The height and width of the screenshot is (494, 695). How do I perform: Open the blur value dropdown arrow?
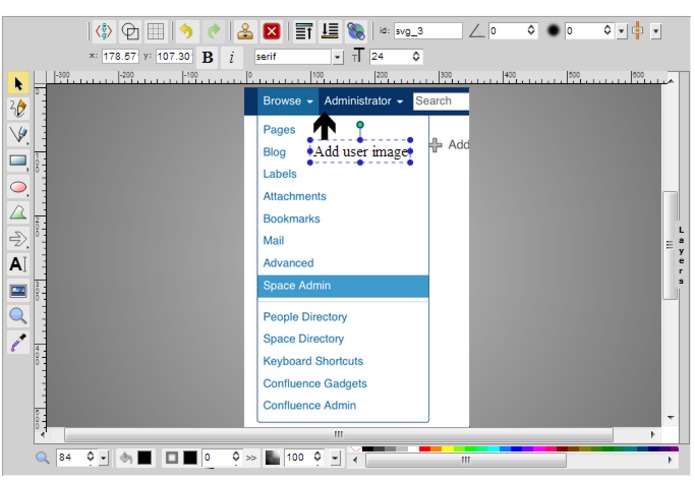(621, 31)
